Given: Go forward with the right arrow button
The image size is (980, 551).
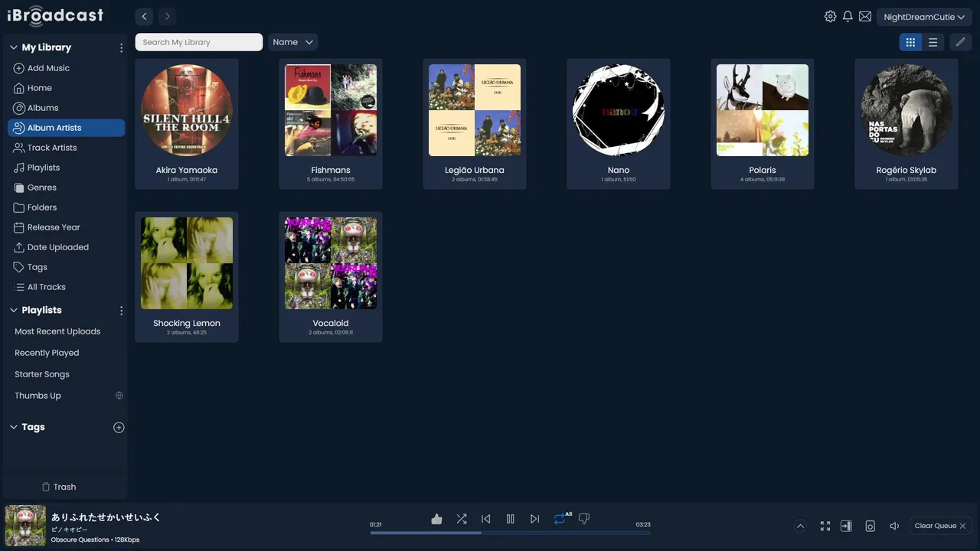Looking at the screenshot, I should pos(167,16).
